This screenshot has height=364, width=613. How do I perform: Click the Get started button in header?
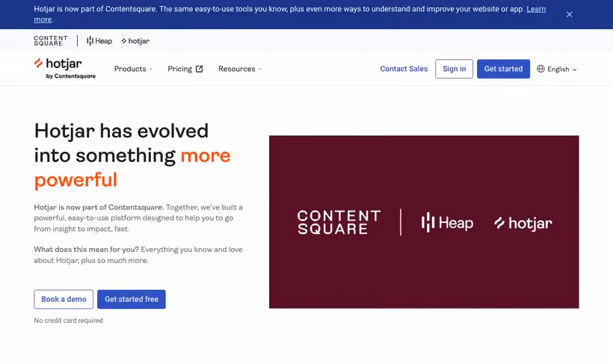[x=503, y=69]
